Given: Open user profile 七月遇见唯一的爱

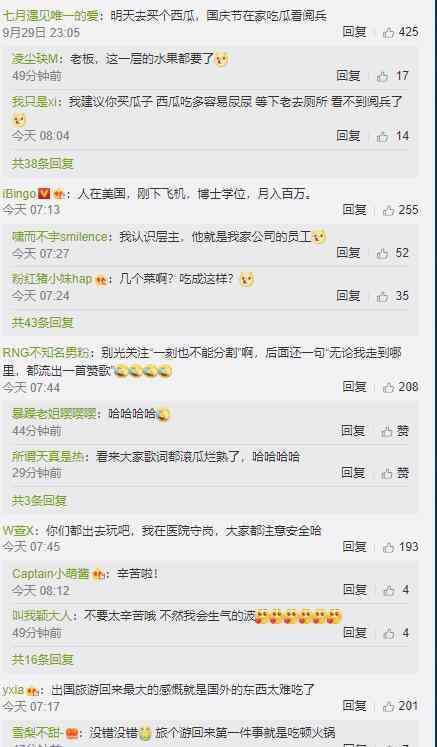Looking at the screenshot, I should (x=50, y=16).
